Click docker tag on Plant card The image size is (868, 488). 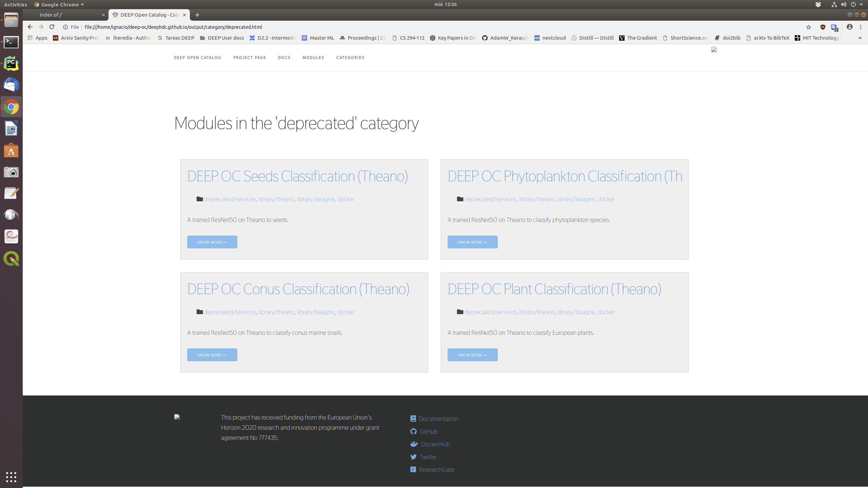(606, 312)
